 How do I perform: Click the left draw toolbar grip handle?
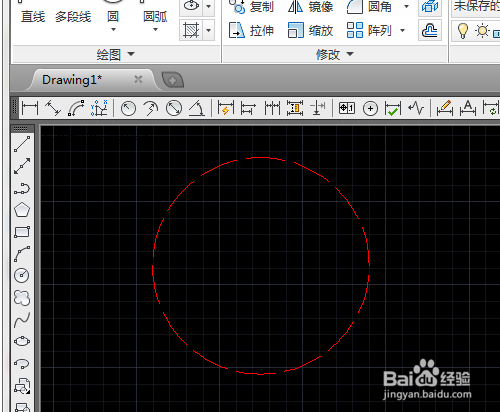pyautogui.click(x=21, y=129)
